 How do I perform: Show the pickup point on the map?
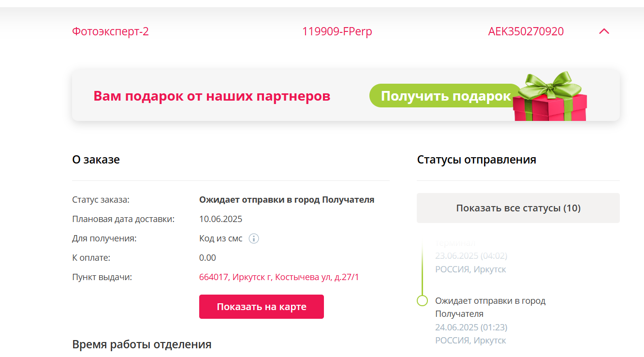(x=262, y=307)
